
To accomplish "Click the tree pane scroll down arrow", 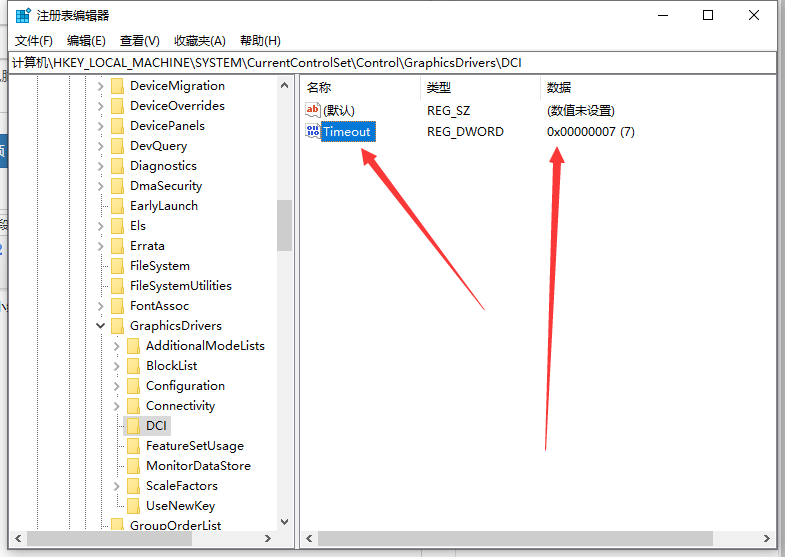I will click(284, 522).
